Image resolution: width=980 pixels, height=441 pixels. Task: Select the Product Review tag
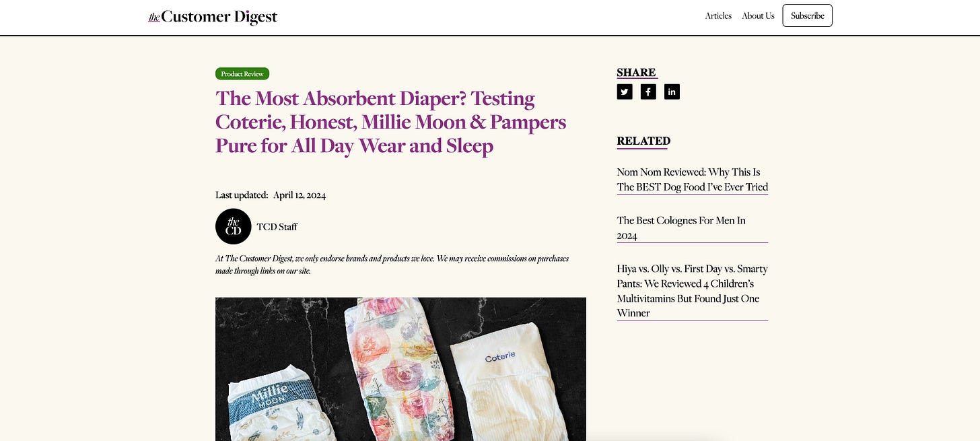(x=242, y=74)
